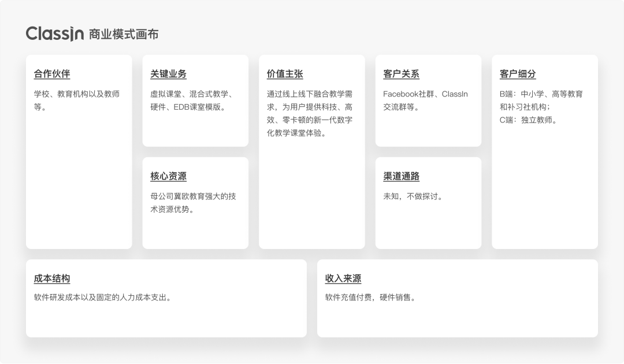Click the text 软件研发成本以及固定的人力成本支出。
Screen dimensions: 624x364
pos(103,298)
